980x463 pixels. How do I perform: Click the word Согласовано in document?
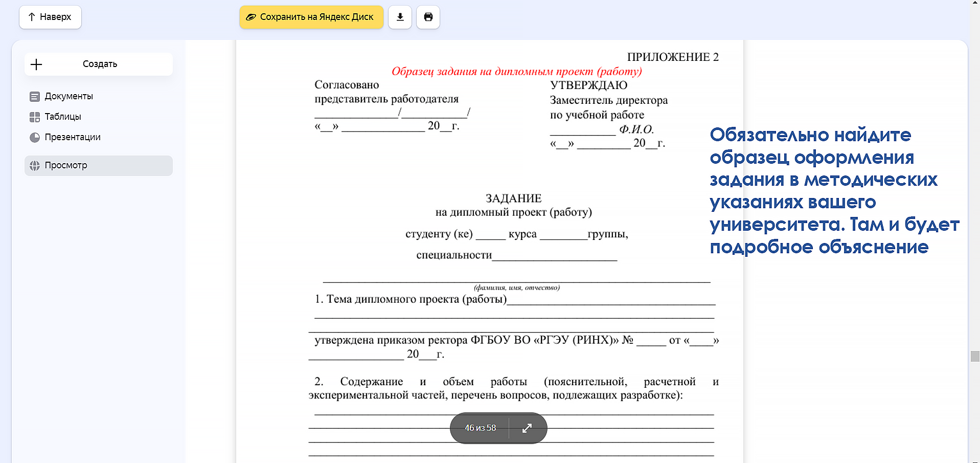347,85
